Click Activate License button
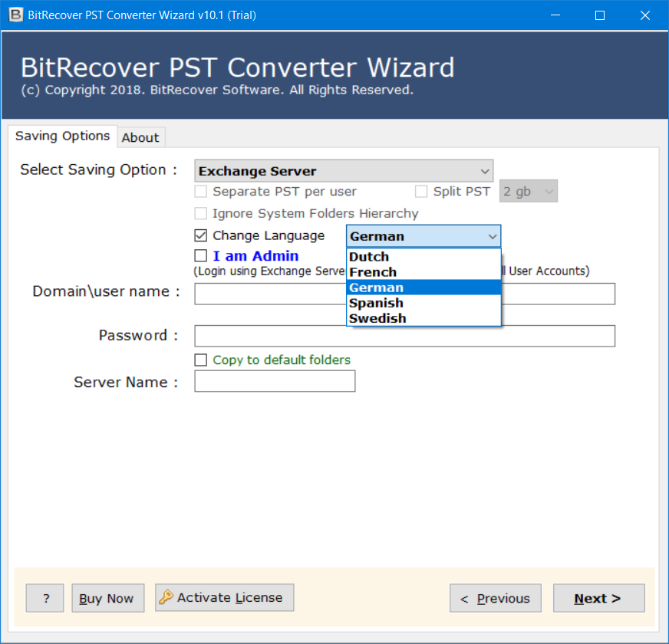 coord(225,597)
